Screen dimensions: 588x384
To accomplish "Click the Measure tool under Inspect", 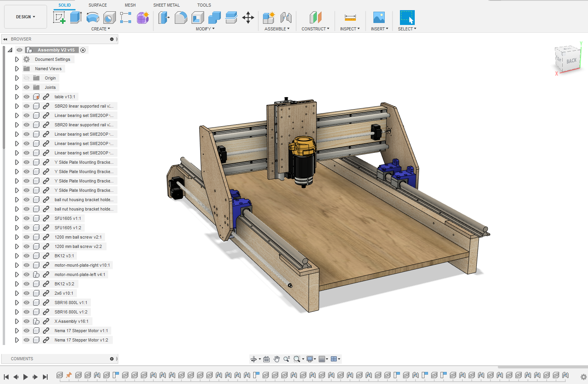I will click(350, 18).
